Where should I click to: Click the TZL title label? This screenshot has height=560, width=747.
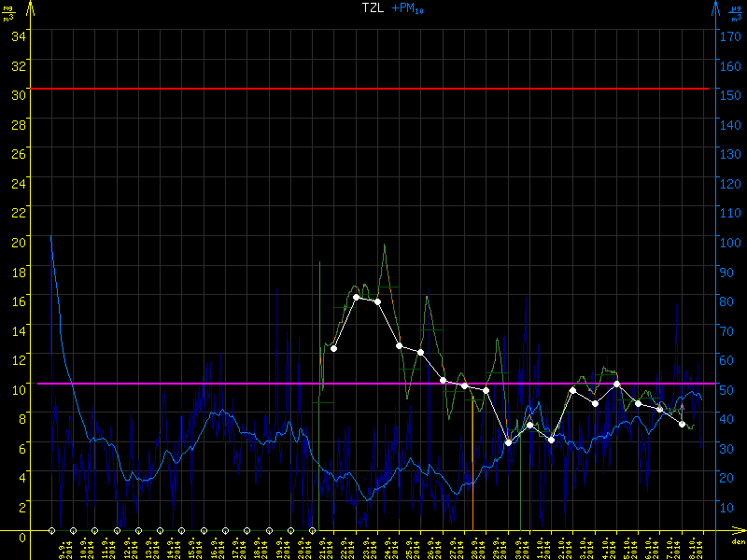tap(373, 7)
